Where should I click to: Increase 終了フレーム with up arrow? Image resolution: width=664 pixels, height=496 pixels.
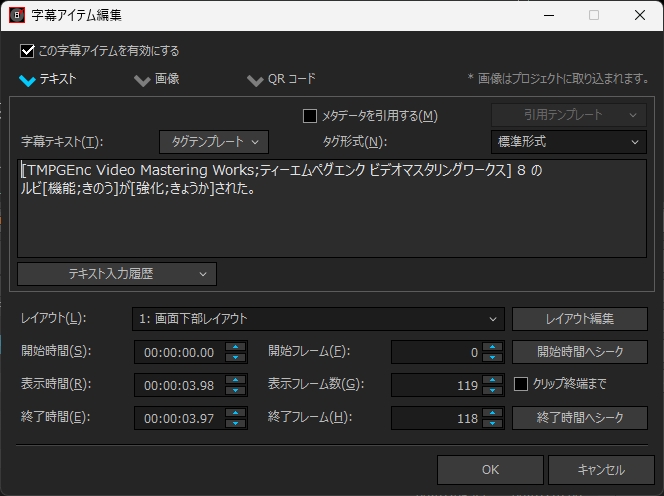pyautogui.click(x=492, y=413)
